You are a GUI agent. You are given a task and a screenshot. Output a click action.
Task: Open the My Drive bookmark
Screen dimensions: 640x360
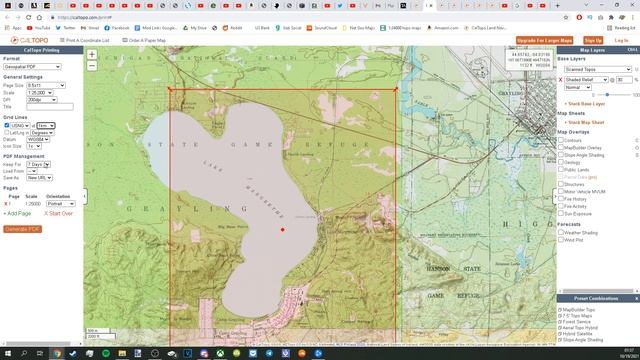195,28
